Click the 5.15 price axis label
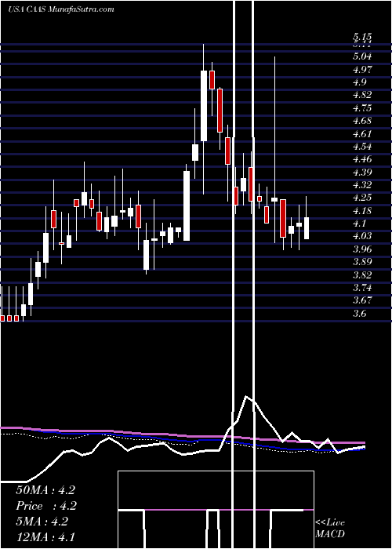392x549 pixels. pos(362,37)
